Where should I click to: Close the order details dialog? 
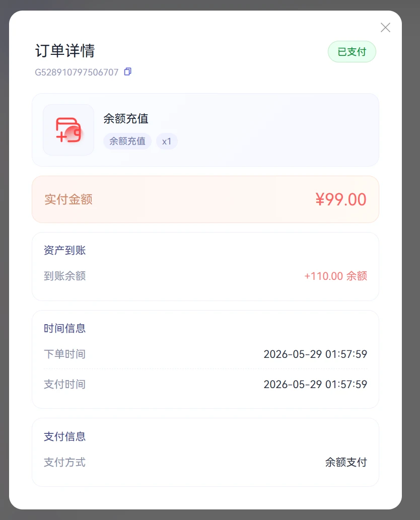tap(385, 28)
